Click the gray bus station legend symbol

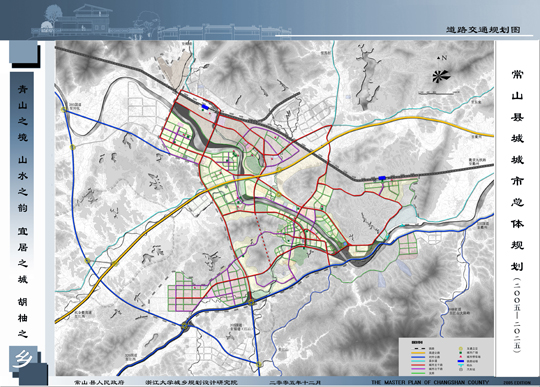(461, 369)
